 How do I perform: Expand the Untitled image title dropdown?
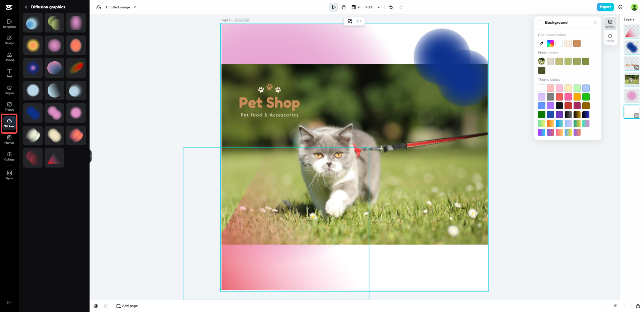[x=135, y=7]
